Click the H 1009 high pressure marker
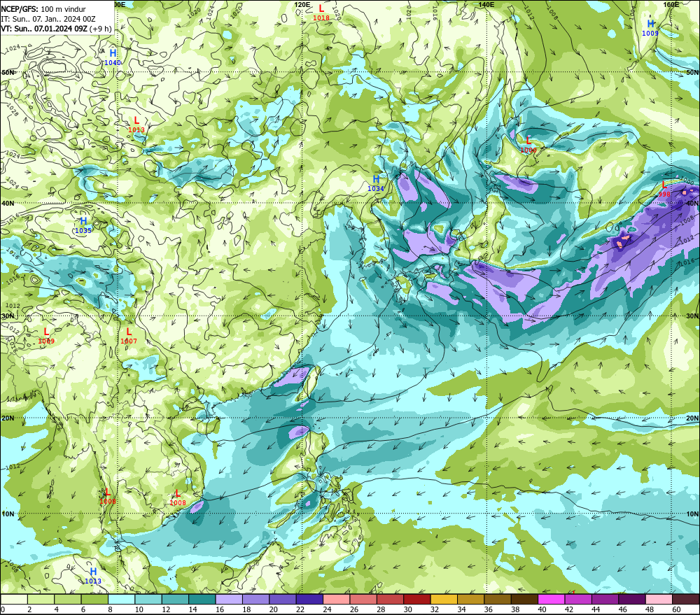Image resolution: width=700 pixels, height=615 pixels. (x=650, y=28)
